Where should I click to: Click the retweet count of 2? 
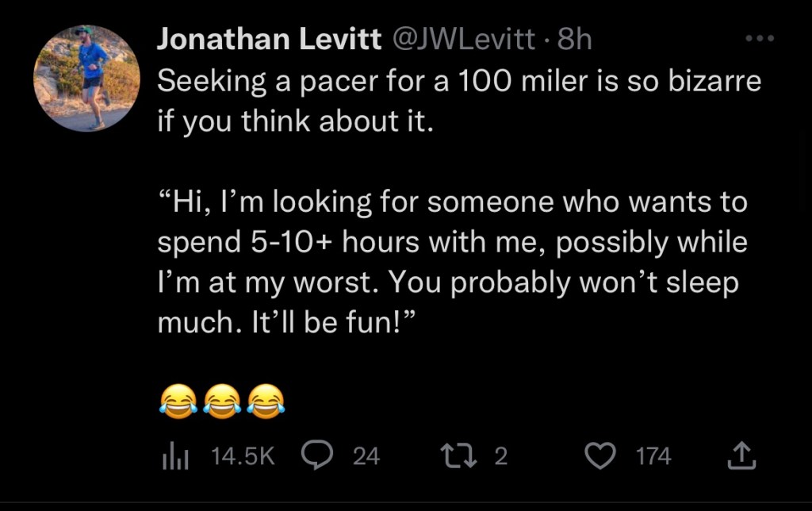tap(500, 455)
